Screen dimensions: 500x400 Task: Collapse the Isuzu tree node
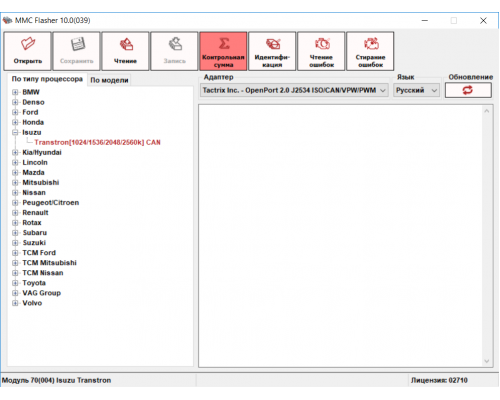point(15,132)
